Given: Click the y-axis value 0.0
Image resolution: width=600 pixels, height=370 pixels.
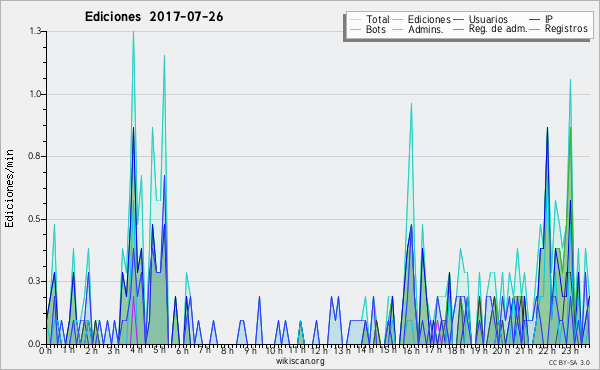Looking at the screenshot, I should point(35,344).
